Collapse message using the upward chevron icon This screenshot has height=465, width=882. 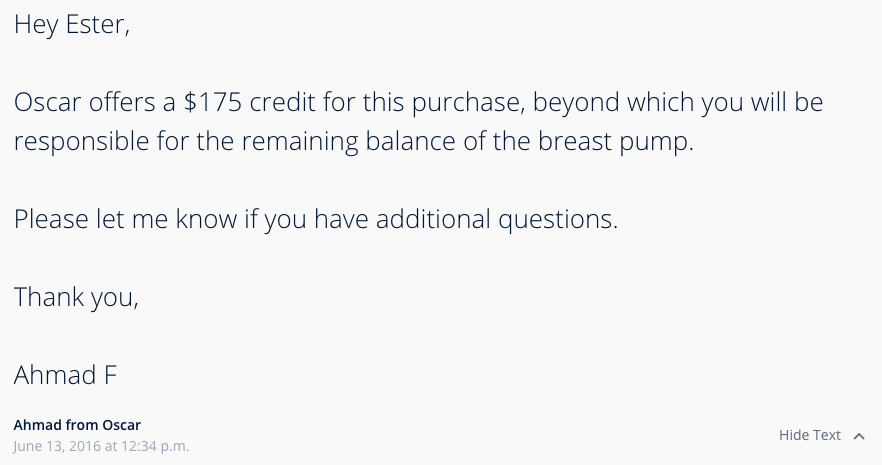tap(859, 436)
